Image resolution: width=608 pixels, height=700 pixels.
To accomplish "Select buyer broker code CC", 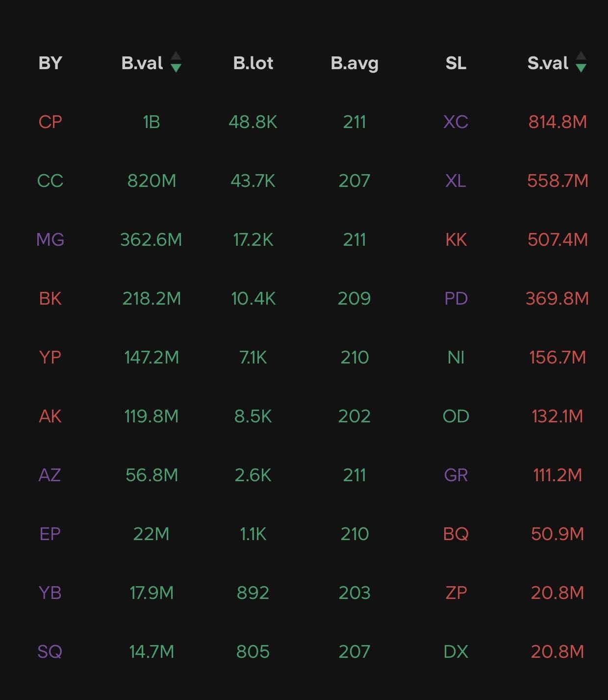I will 50,181.
